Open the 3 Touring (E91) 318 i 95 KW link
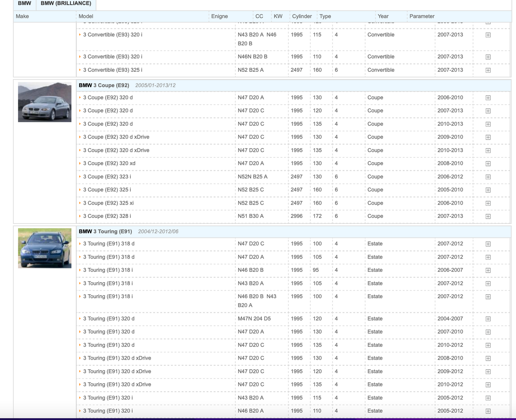Viewport: 516px width, 420px height. point(108,270)
